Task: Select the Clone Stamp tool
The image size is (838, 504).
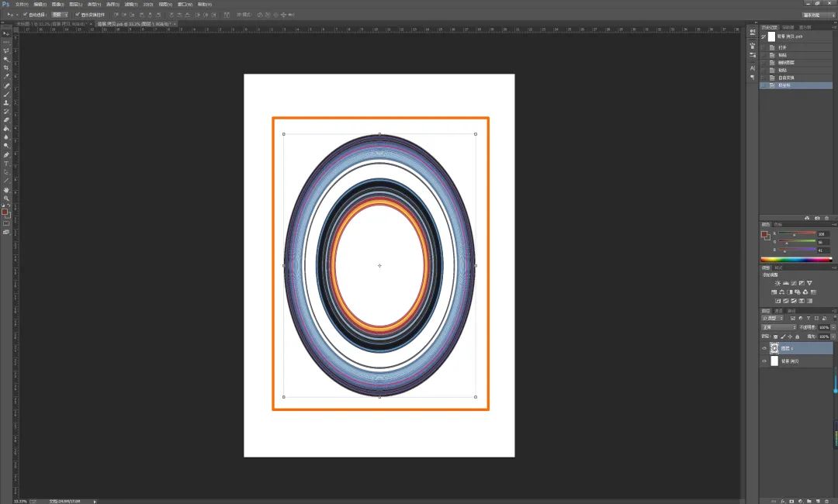Action: tap(6, 102)
